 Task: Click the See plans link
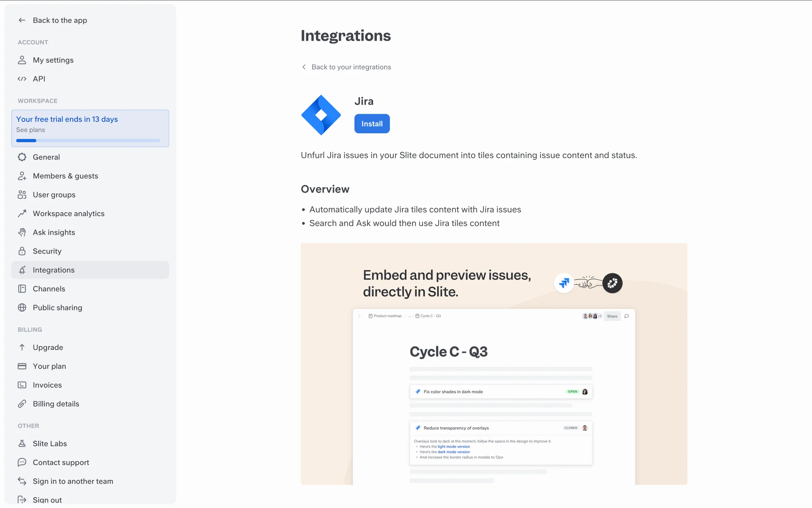(x=30, y=130)
